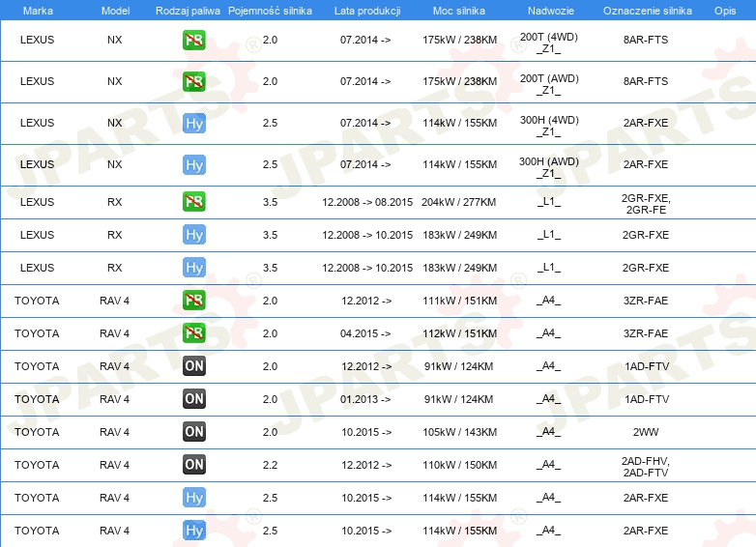Click the Opis column header
756x547 pixels.
[x=725, y=10]
